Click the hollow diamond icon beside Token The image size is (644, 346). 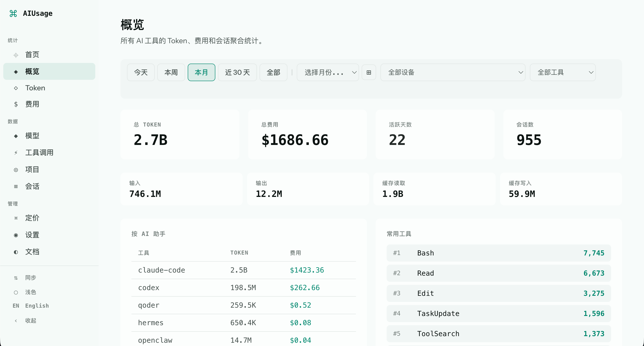16,88
